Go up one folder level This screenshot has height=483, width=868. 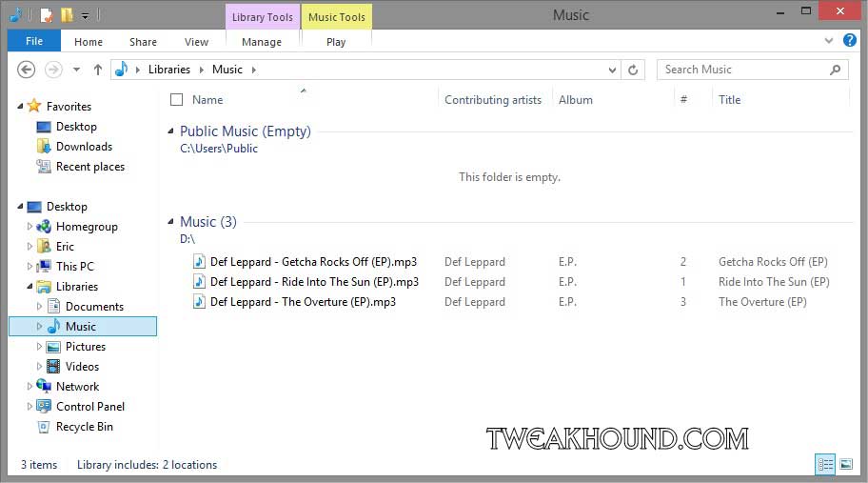click(98, 70)
